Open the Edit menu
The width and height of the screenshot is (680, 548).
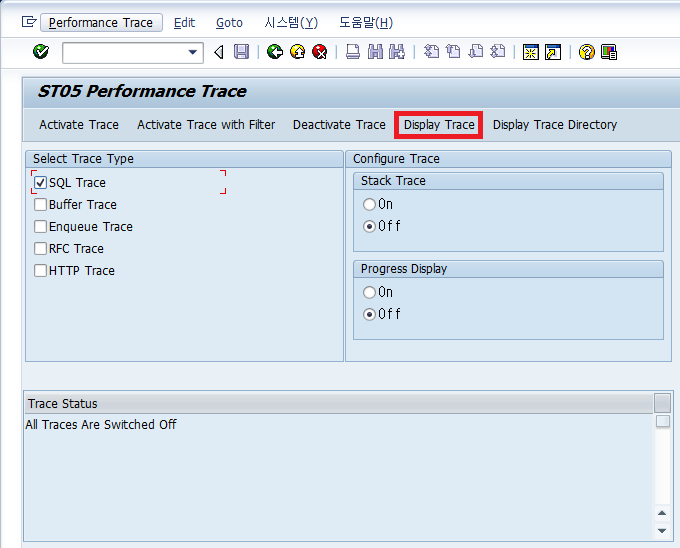pos(184,23)
